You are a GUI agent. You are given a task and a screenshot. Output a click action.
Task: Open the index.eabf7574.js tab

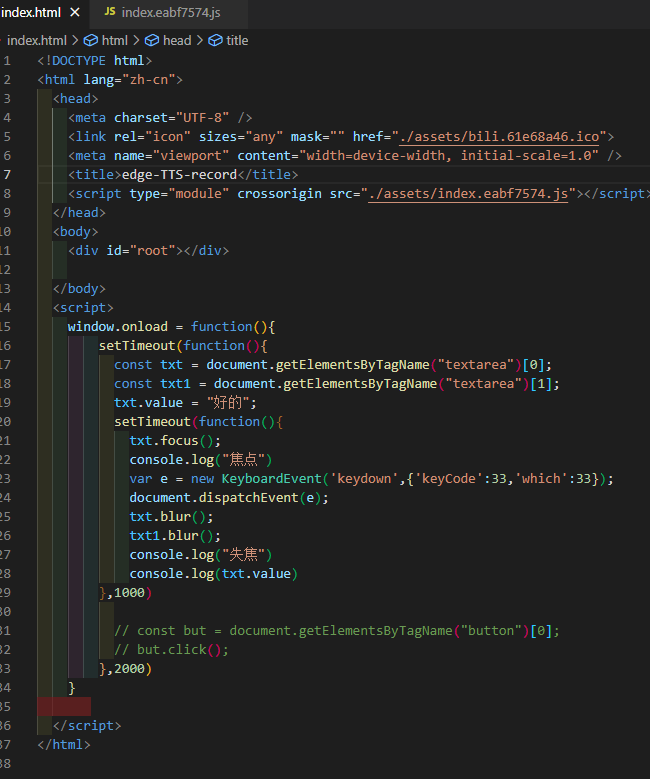[170, 13]
